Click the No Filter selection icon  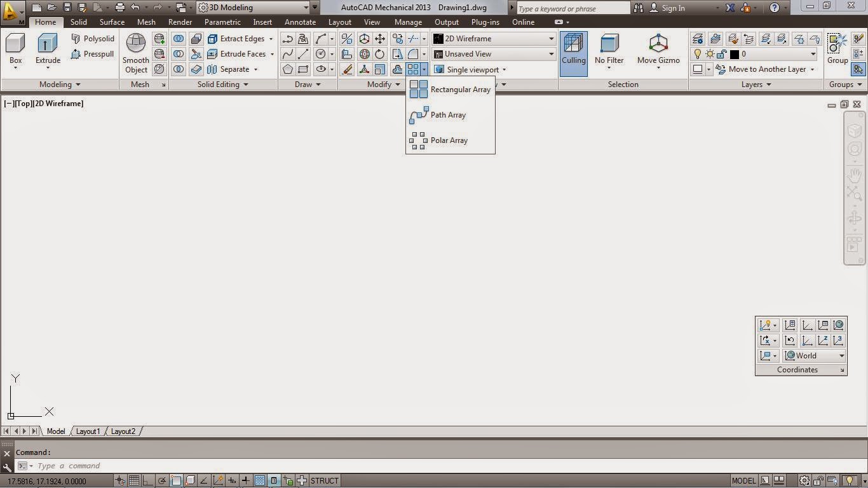coord(609,44)
